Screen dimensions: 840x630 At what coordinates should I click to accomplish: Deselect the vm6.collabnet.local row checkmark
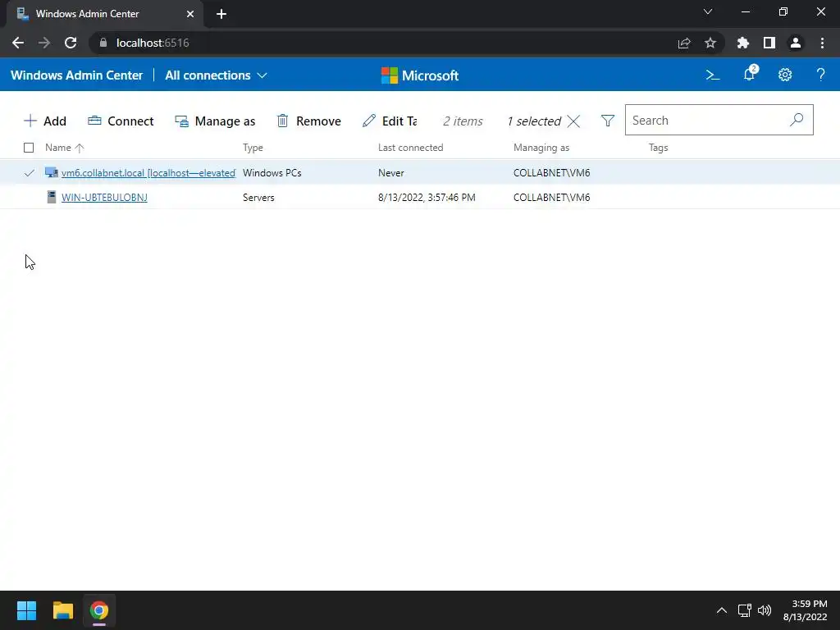[29, 172]
